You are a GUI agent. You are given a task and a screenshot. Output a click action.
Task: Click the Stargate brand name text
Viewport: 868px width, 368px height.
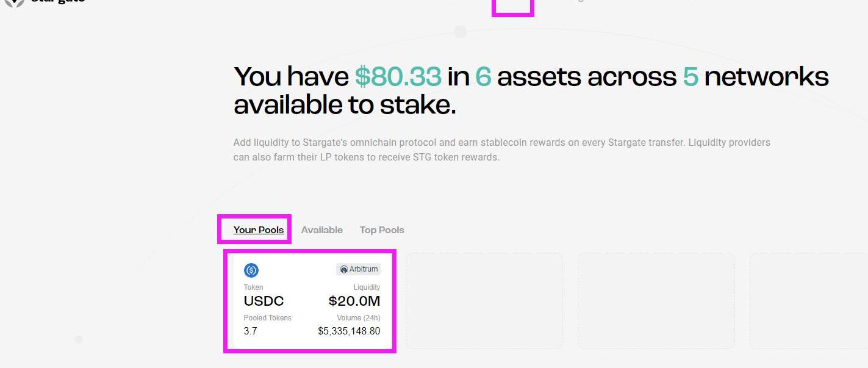tap(58, 2)
